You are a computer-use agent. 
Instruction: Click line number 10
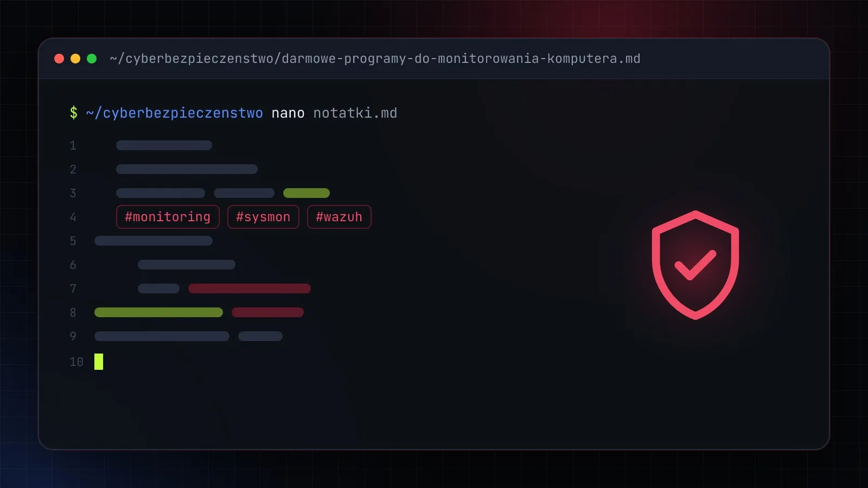point(76,362)
